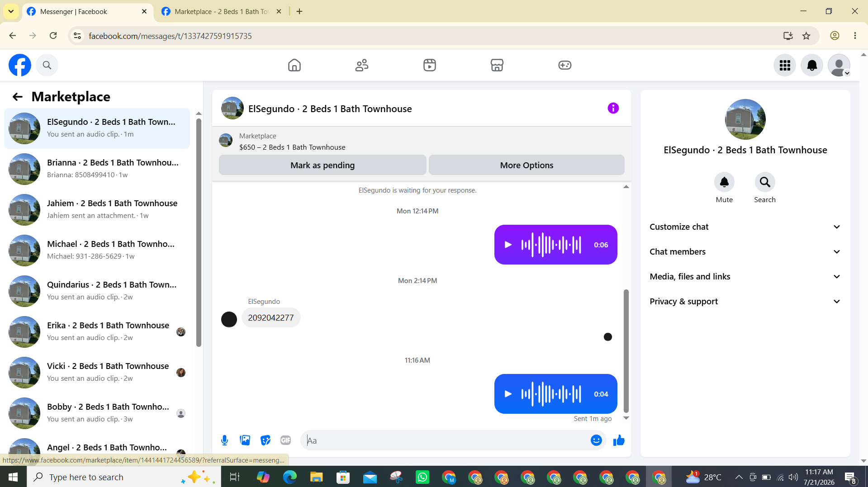
Task: Click the conversation list scrollbar
Action: 198,232
